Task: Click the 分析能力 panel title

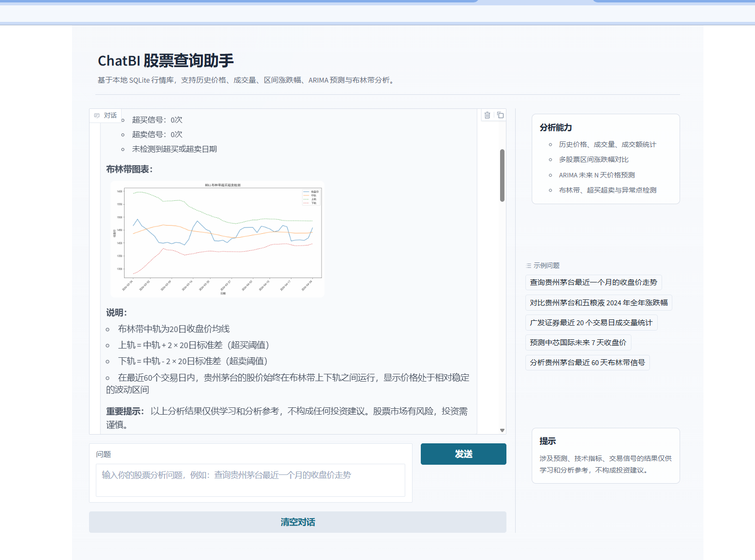Action: coord(556,128)
